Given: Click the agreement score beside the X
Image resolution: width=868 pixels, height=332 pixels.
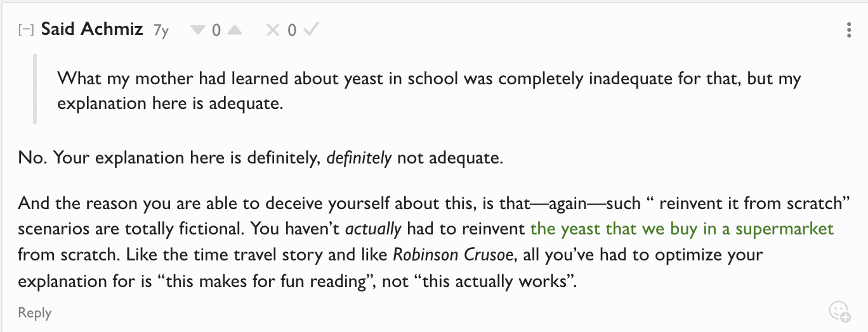Looking at the screenshot, I should click(292, 30).
